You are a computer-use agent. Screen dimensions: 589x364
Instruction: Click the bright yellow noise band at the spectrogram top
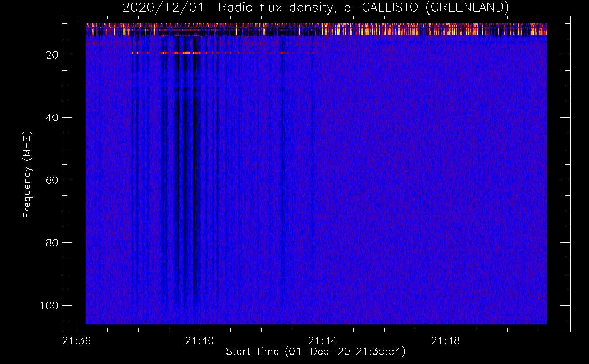tap(316, 29)
